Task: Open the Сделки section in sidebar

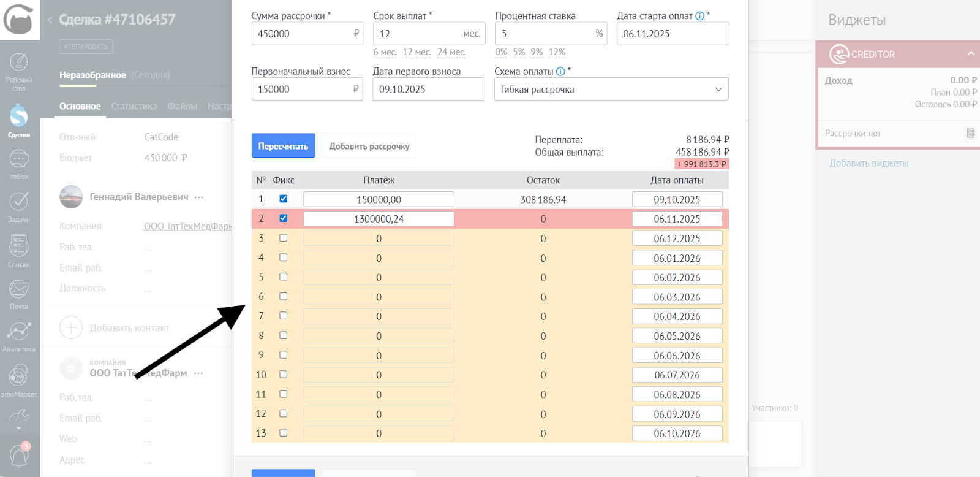Action: [x=19, y=120]
